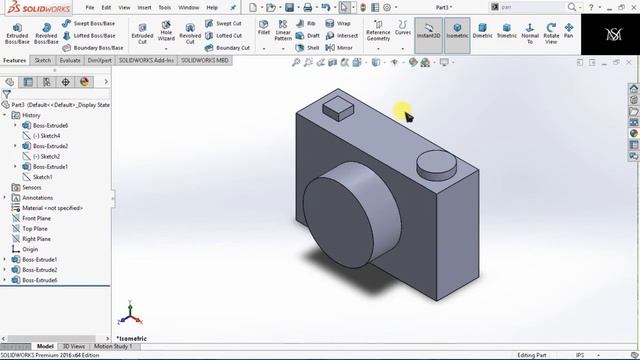640x360 pixels.
Task: Toggle Instant3D mode
Action: coord(429,35)
